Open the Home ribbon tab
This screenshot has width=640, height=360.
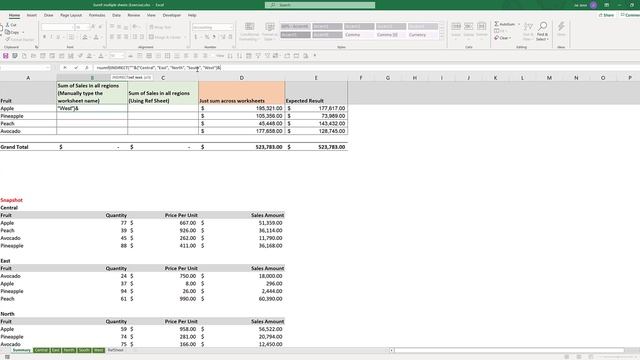pos(14,15)
